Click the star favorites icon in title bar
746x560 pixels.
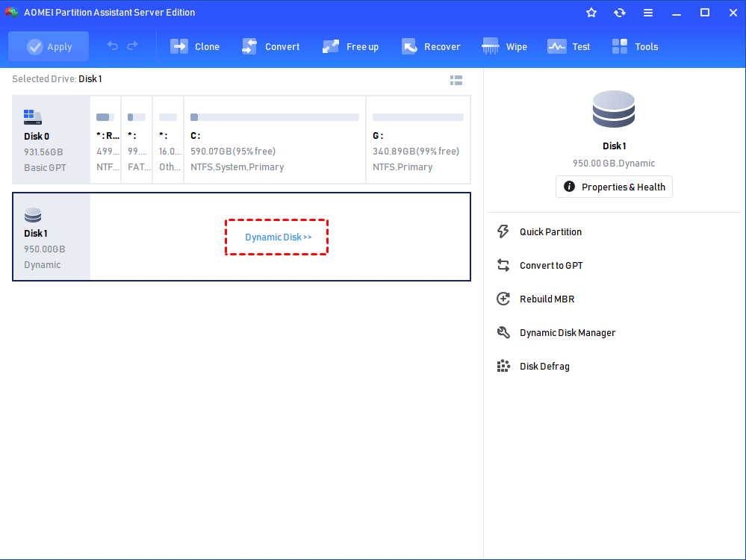click(591, 13)
